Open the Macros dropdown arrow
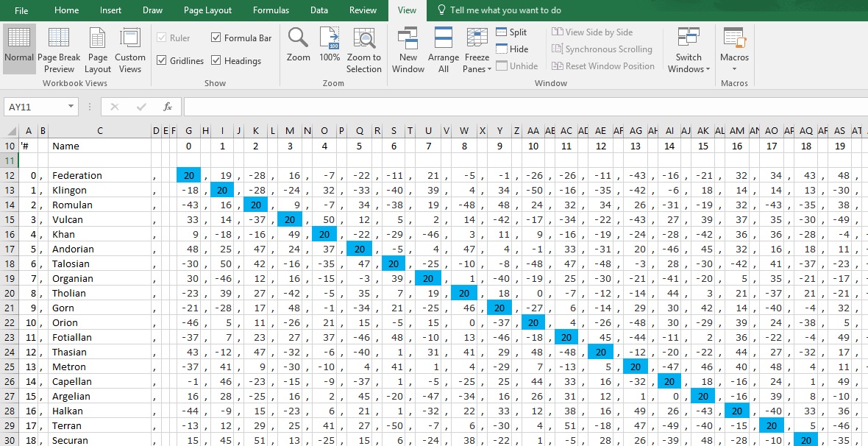 click(735, 69)
